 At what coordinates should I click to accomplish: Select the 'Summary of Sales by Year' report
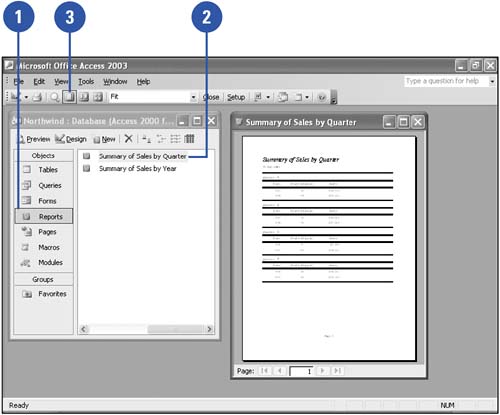pyautogui.click(x=137, y=169)
